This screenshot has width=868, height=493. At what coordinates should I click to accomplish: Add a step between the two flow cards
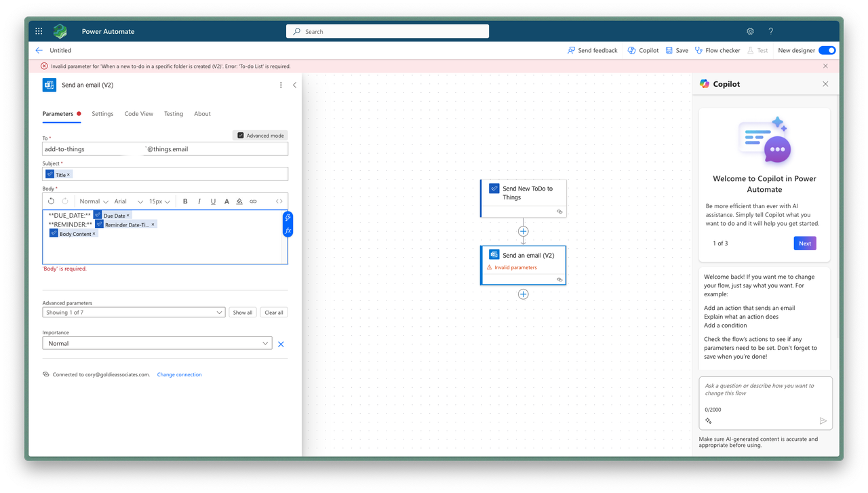point(523,231)
